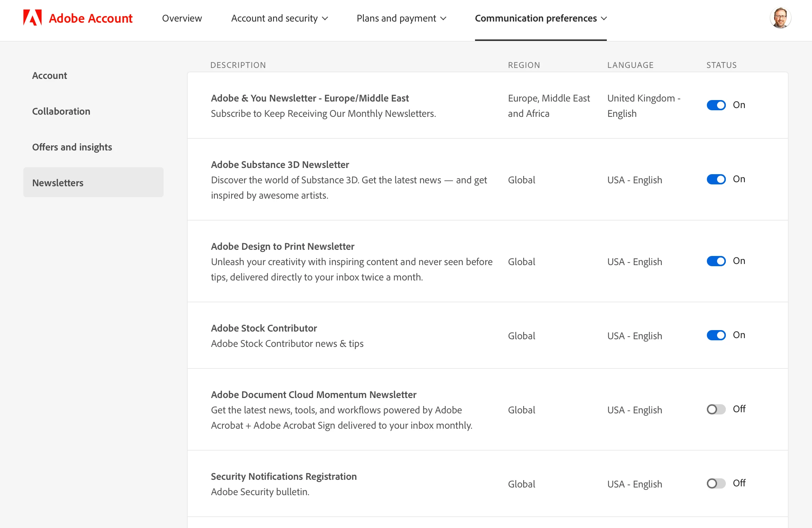Open Collaboration preferences in sidebar
Image resolution: width=812 pixels, height=528 pixels.
(x=61, y=111)
